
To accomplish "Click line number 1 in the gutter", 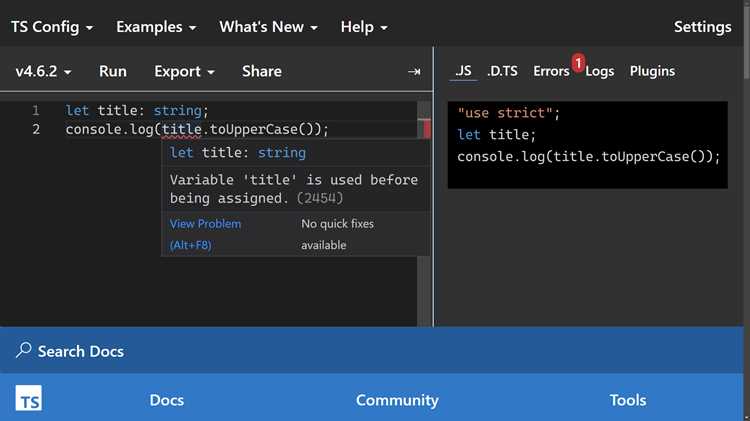I will tap(36, 111).
